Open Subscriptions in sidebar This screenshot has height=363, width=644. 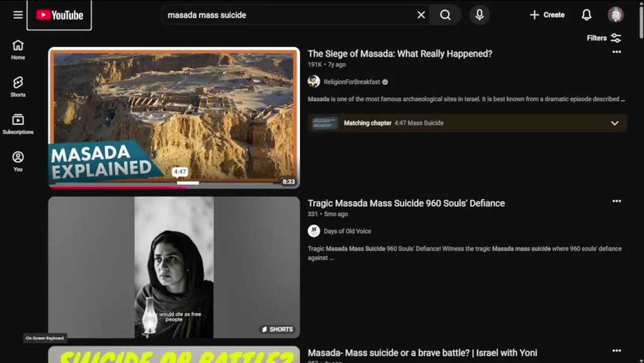tap(18, 125)
